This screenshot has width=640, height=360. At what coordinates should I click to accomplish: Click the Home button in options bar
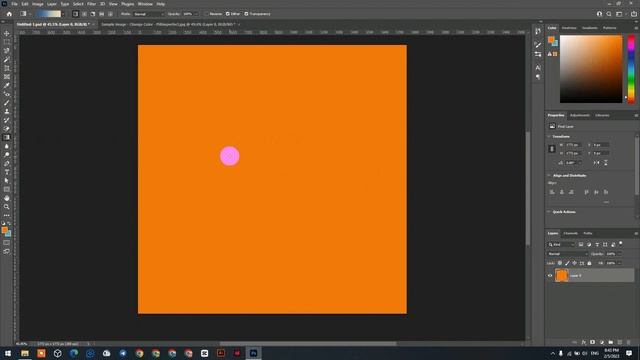coord(9,14)
